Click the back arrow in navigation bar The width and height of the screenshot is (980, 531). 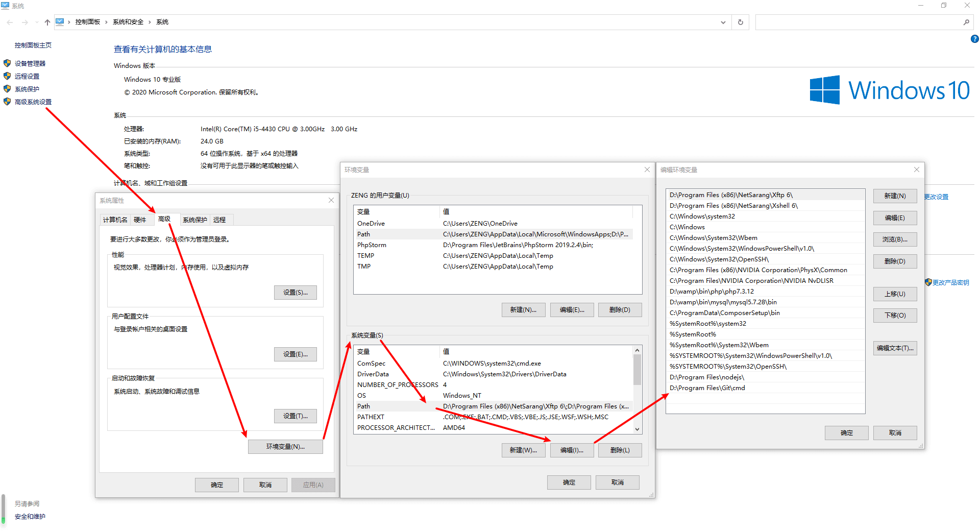pos(10,22)
